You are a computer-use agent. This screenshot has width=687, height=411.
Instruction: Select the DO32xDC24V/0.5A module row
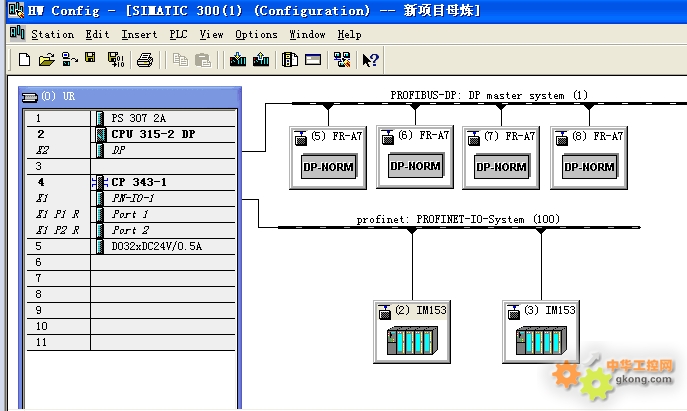click(131, 246)
